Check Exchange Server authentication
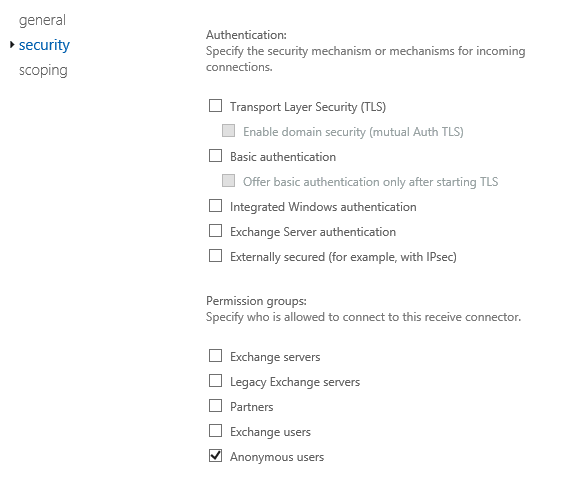Screen dimensions: 582x479 [x=215, y=230]
